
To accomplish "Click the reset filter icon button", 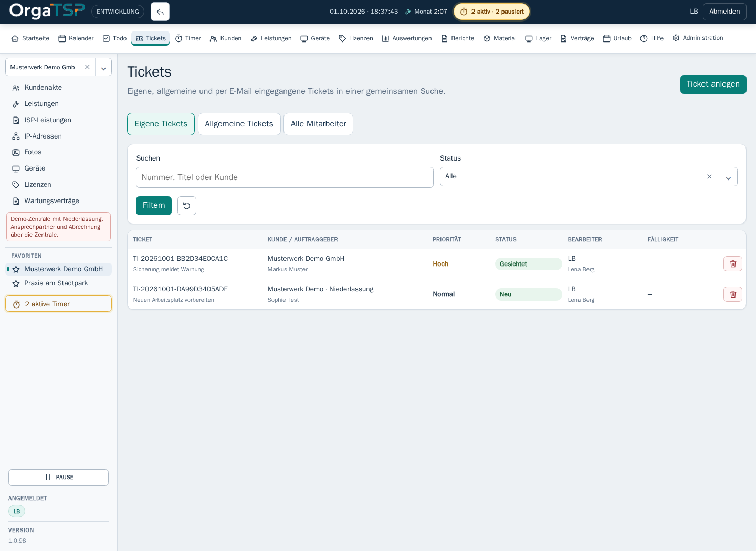I will click(x=187, y=206).
